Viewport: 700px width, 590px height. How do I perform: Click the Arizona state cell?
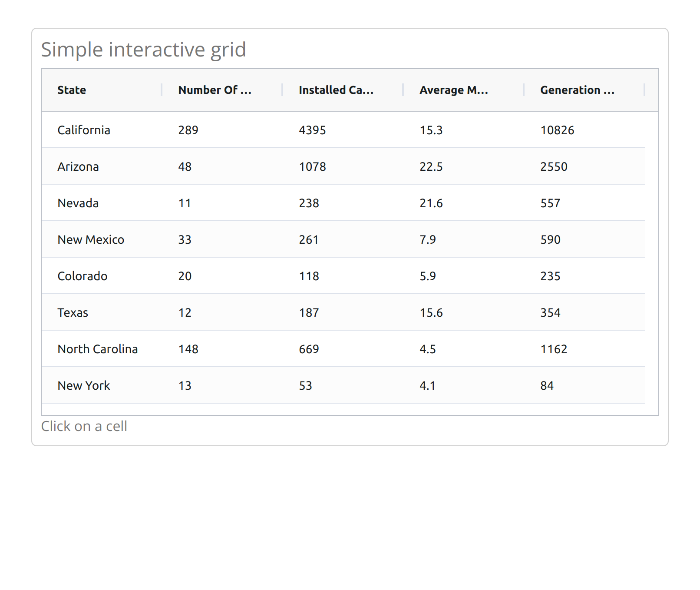[x=102, y=166]
